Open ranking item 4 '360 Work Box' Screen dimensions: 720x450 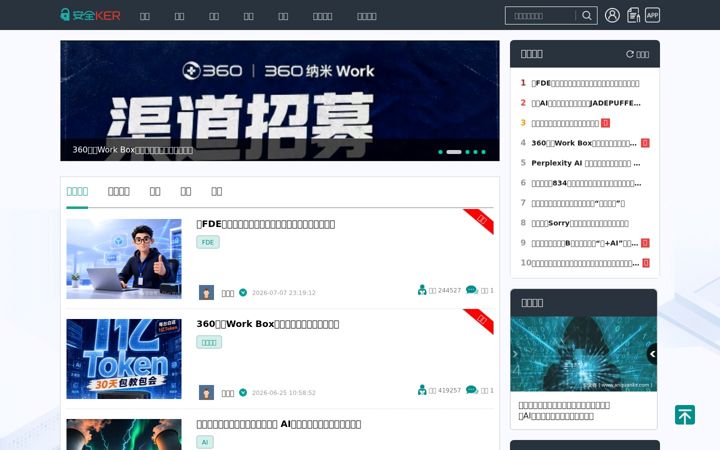point(584,143)
